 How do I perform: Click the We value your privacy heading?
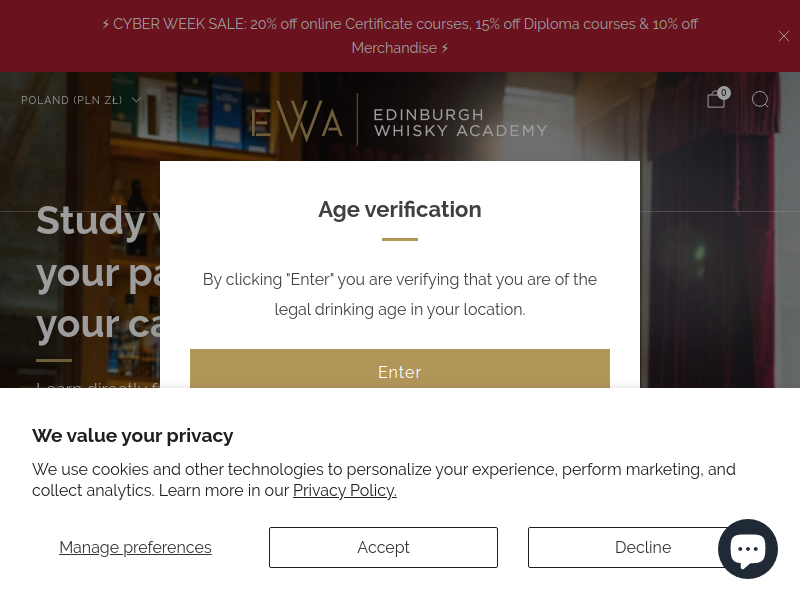[133, 436]
